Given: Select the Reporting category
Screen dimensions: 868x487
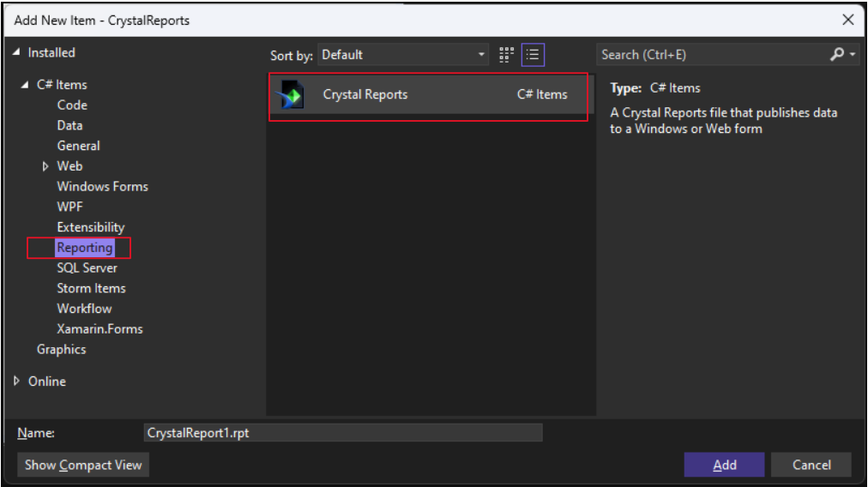Looking at the screenshot, I should [x=85, y=248].
